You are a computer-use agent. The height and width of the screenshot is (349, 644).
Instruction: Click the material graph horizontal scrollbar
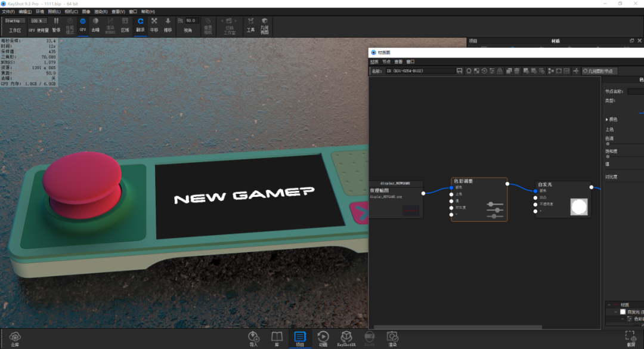click(x=457, y=327)
